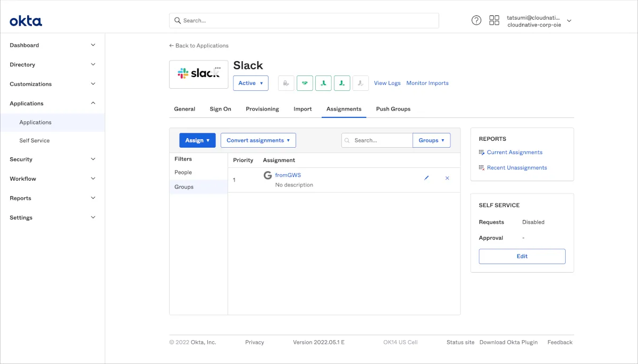Remove fromGWS assignment with the X icon
The image size is (638, 364).
tap(447, 178)
